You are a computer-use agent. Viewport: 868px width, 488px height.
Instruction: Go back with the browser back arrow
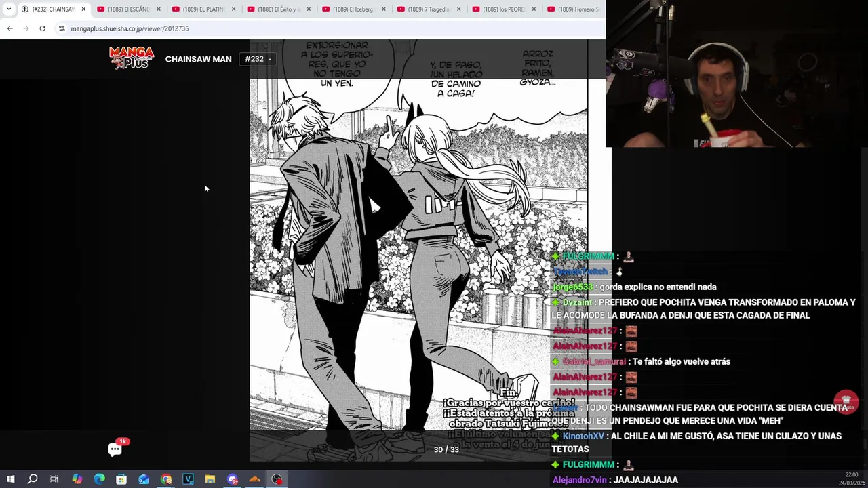tap(9, 28)
